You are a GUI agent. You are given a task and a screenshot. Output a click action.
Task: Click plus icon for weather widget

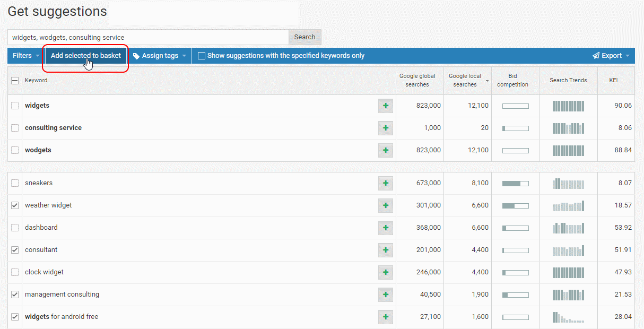click(386, 206)
